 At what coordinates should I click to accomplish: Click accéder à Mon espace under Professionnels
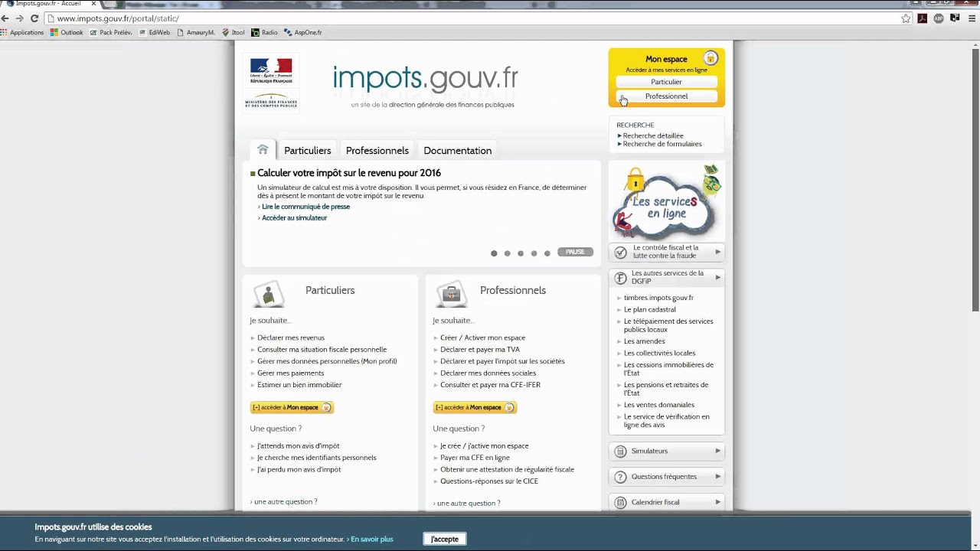475,407
